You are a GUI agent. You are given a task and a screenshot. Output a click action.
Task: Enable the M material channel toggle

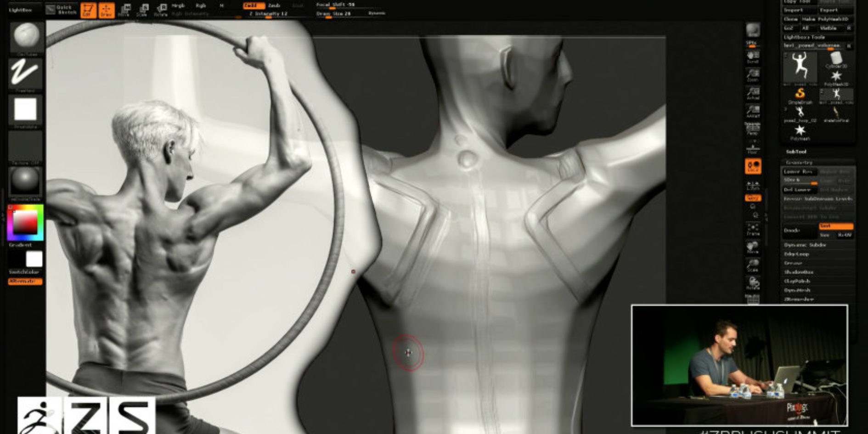221,6
